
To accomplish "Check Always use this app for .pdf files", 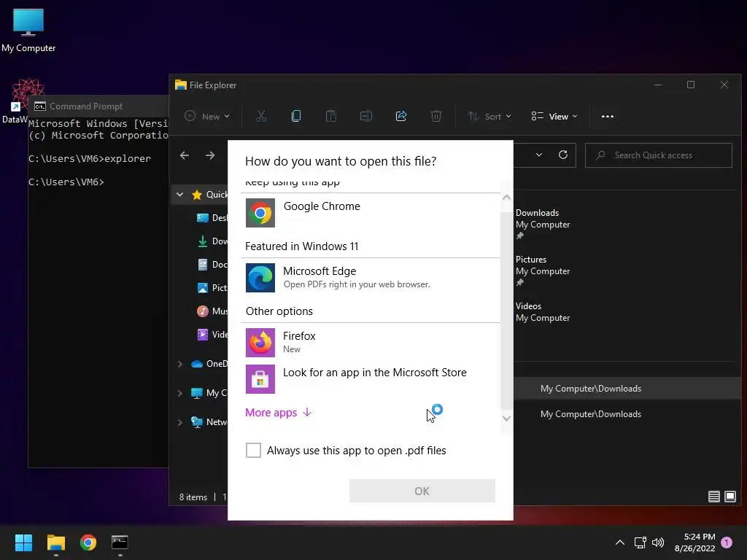I will [x=253, y=450].
